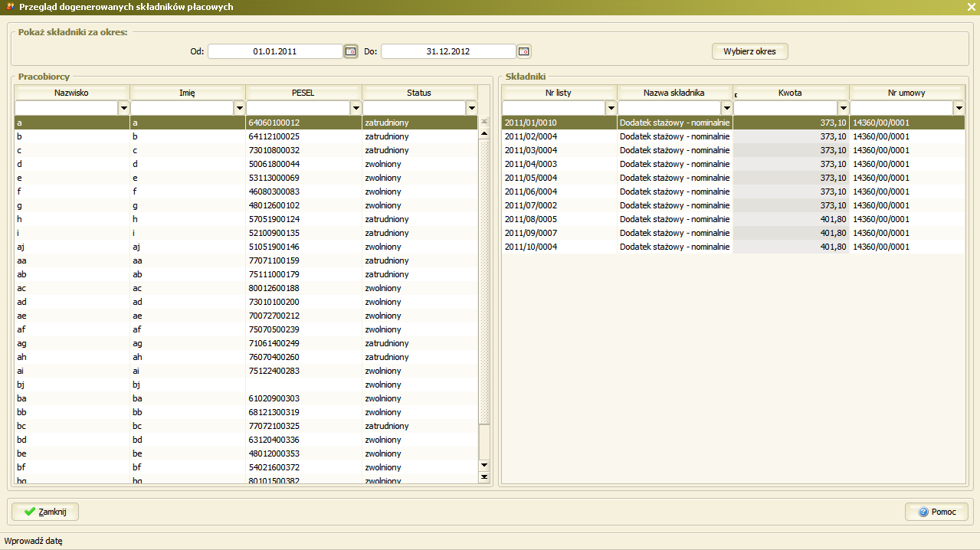Select employee row with Nazwisko 'bj'

[x=246, y=385]
